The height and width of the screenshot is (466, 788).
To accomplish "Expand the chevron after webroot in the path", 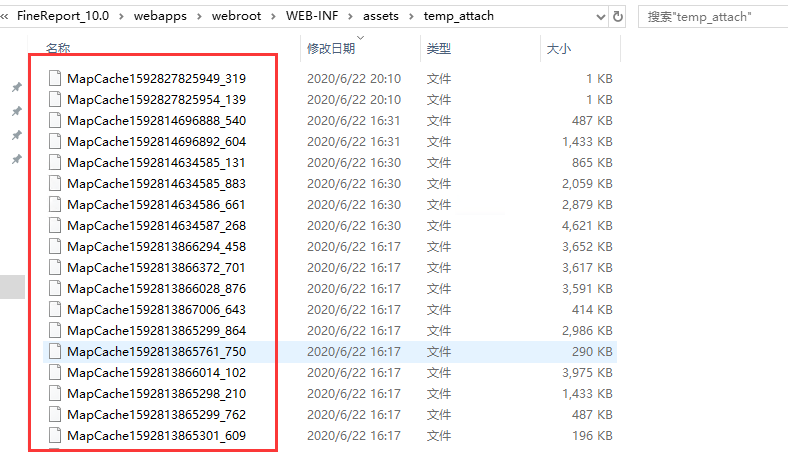I will pyautogui.click(x=273, y=17).
